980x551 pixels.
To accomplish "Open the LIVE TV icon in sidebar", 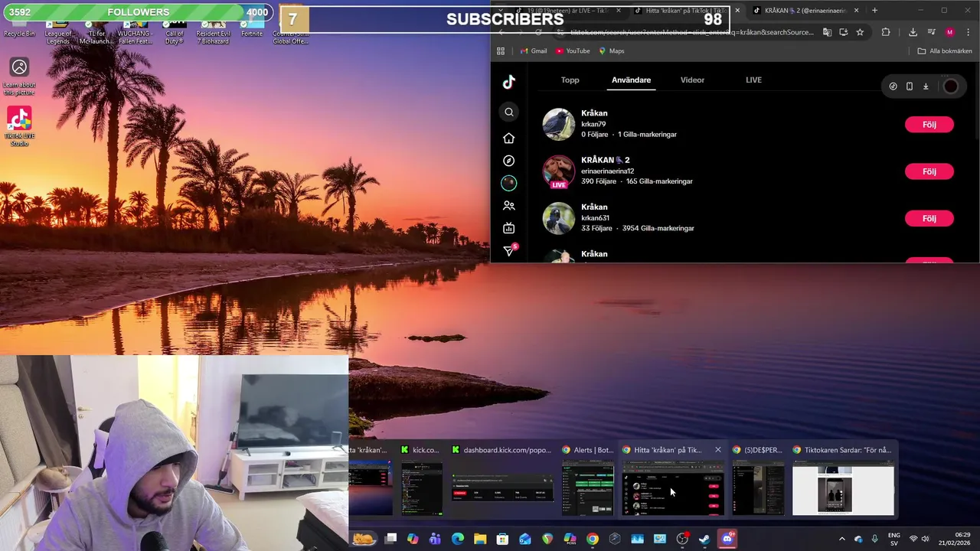I will click(x=509, y=228).
